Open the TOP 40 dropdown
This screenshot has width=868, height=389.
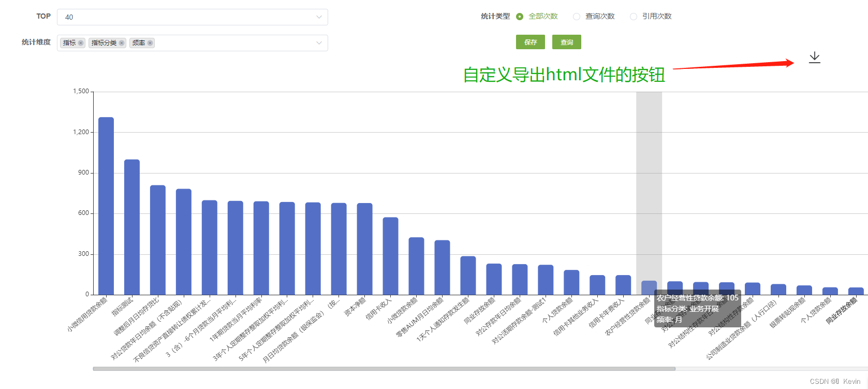tap(193, 17)
